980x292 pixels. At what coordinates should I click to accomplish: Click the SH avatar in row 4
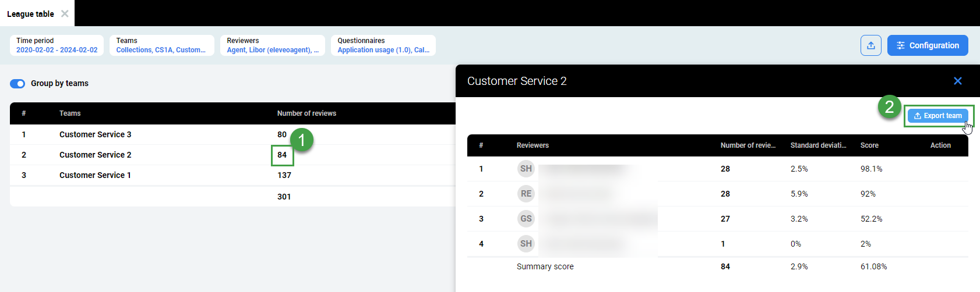tap(526, 244)
